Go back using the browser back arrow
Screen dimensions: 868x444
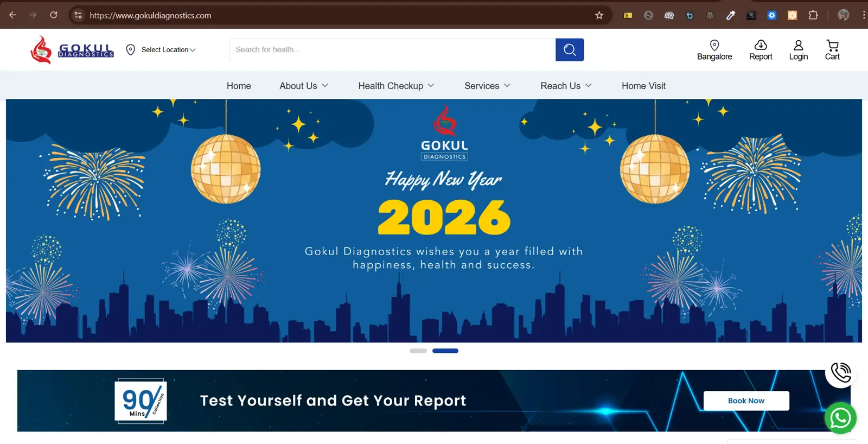coord(12,15)
